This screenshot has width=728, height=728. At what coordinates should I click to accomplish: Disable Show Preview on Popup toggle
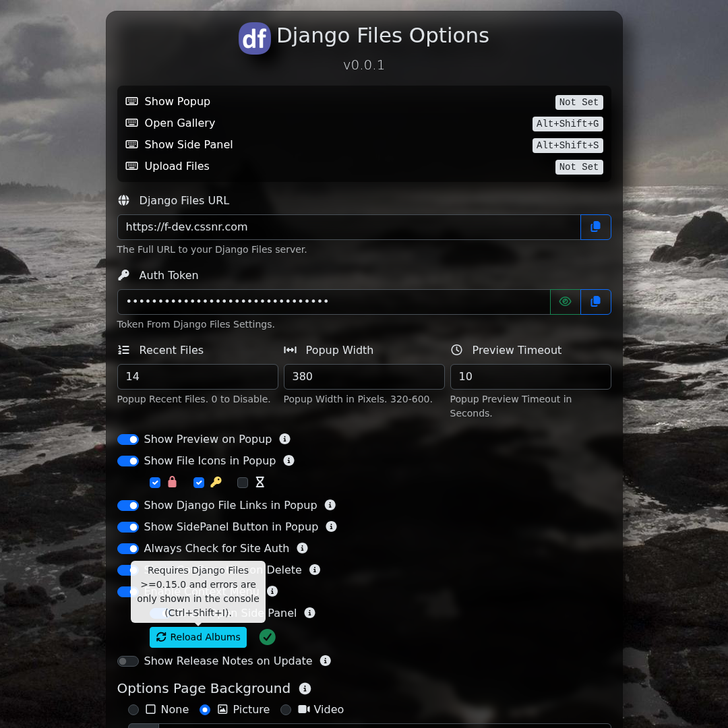coord(128,439)
